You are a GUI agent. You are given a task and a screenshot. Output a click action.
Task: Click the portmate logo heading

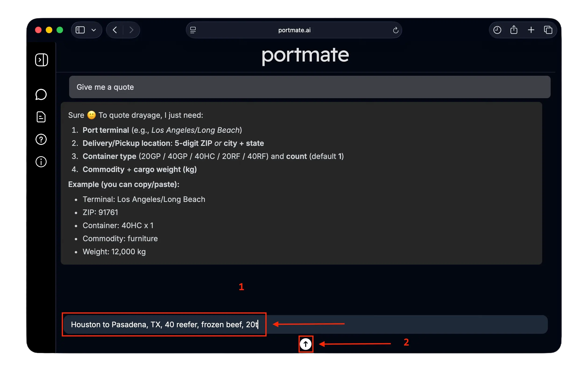coord(305,55)
